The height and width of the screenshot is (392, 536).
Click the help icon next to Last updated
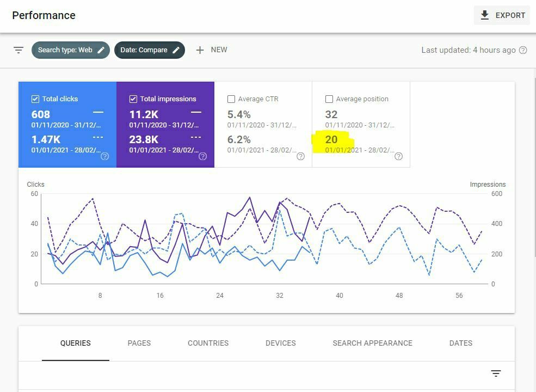[523, 50]
